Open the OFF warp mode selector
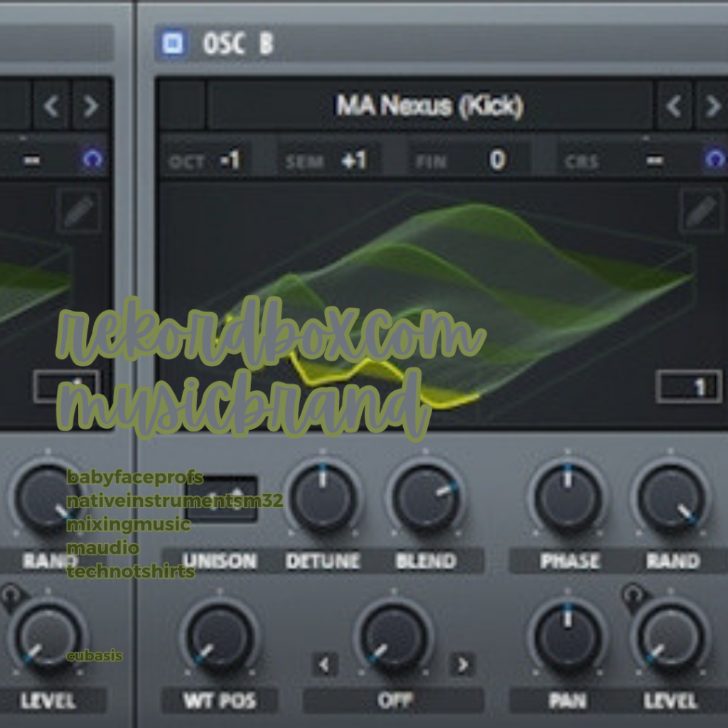The height and width of the screenshot is (728, 728). click(394, 700)
